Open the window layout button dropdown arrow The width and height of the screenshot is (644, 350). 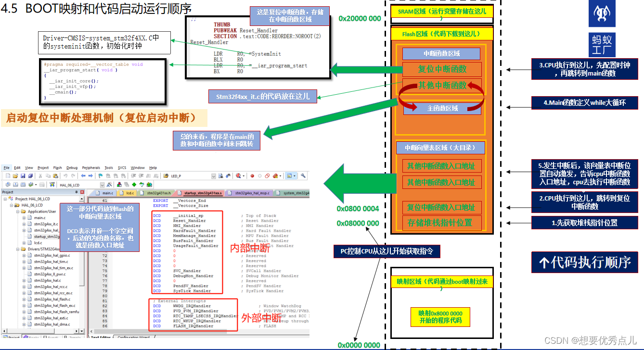[x=295, y=176]
